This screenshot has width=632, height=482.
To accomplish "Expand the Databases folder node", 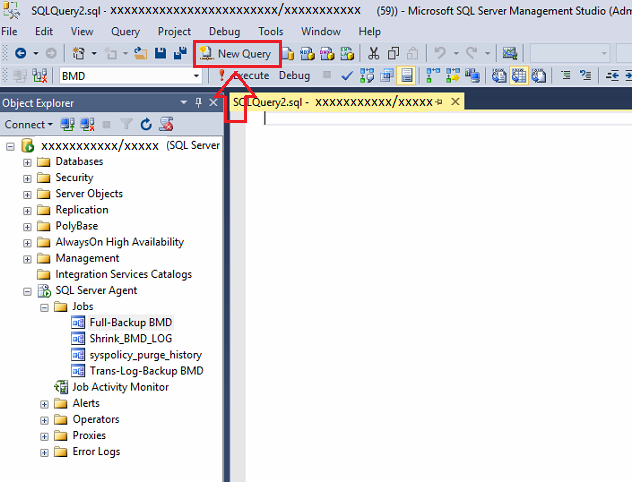I will pos(27,162).
